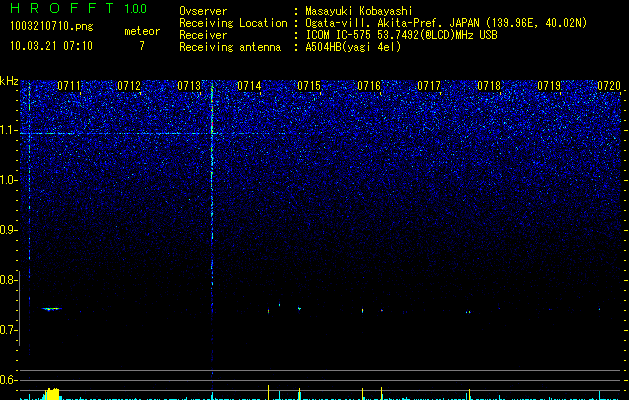The image size is (629, 400).
Task: Click the date stamp 10.03.21 07:10
Action: click(51, 46)
